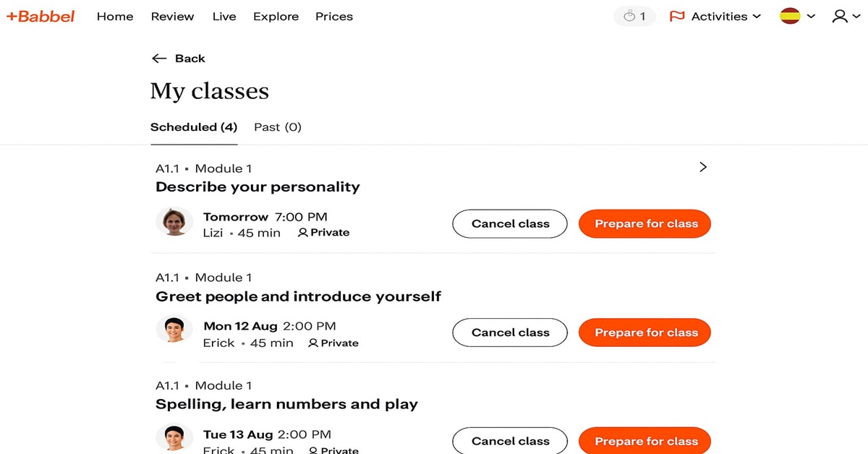Click the back arrow icon
Viewport: 868px width, 454px height.
159,59
